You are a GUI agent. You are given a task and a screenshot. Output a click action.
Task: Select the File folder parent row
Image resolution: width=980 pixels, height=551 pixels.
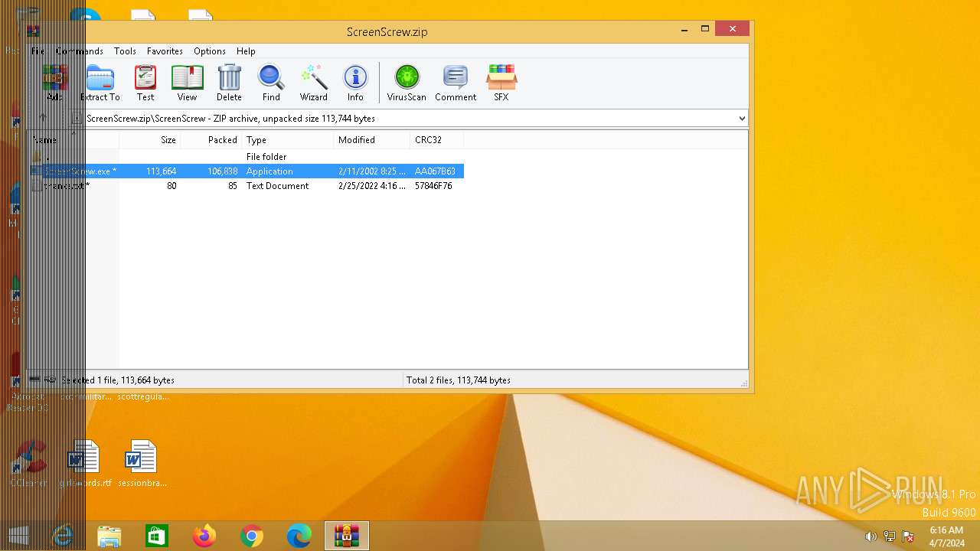247,157
